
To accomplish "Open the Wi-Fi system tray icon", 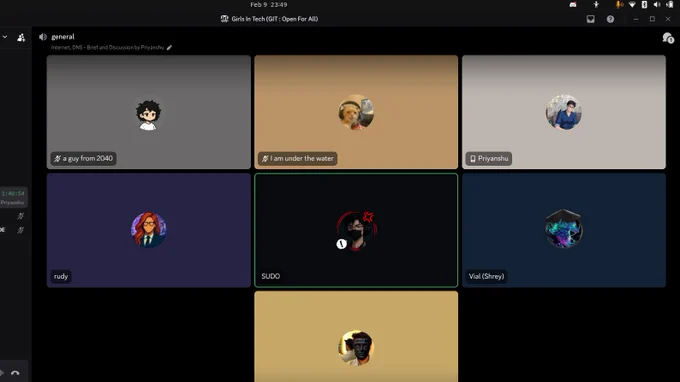I will [632, 5].
